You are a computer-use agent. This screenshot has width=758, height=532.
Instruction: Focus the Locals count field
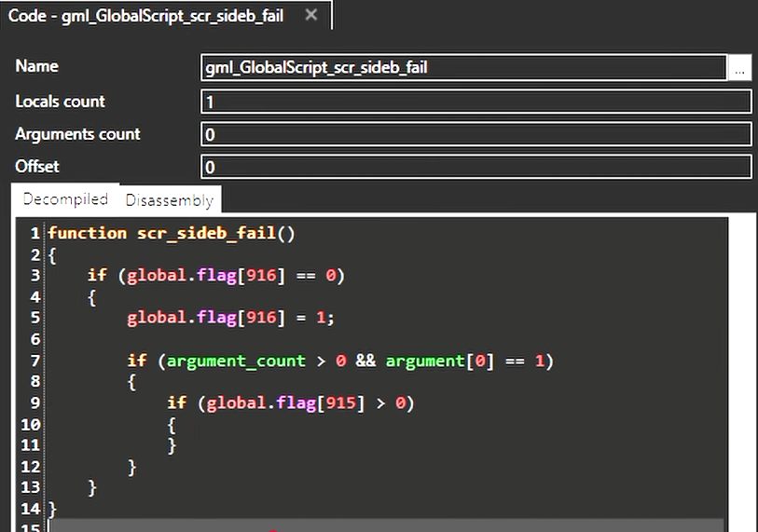[476, 102]
